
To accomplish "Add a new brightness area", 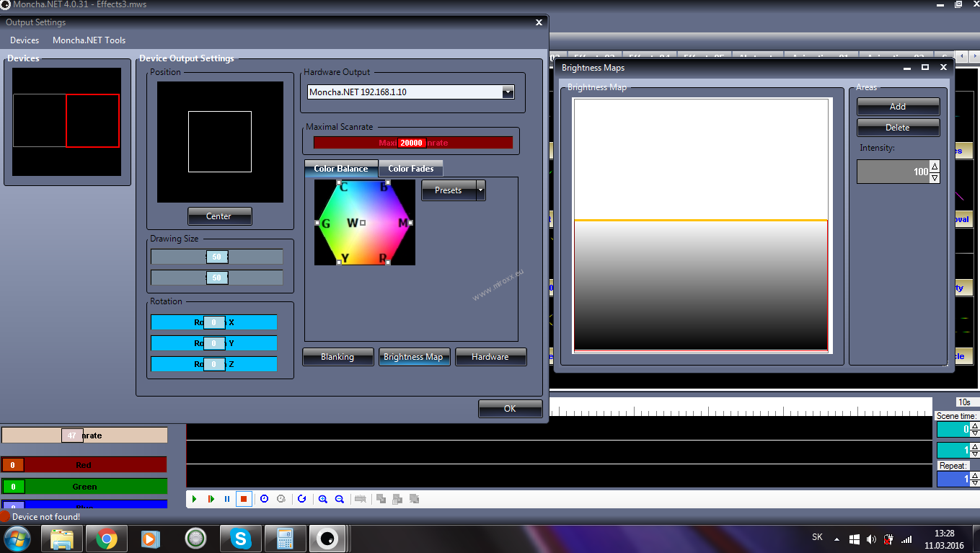I will (x=898, y=107).
